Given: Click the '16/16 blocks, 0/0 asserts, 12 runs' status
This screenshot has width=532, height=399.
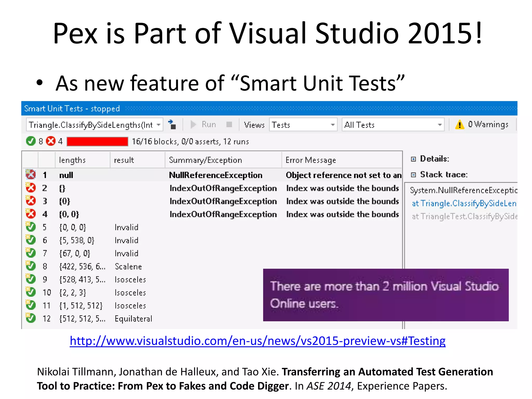Looking at the screenshot, I should pos(190,141).
